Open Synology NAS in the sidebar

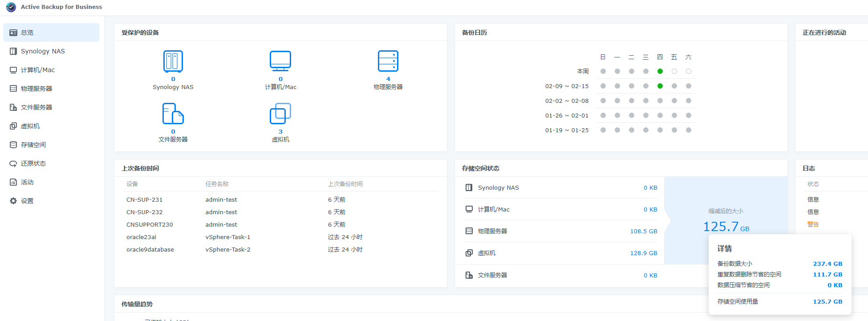[51, 51]
